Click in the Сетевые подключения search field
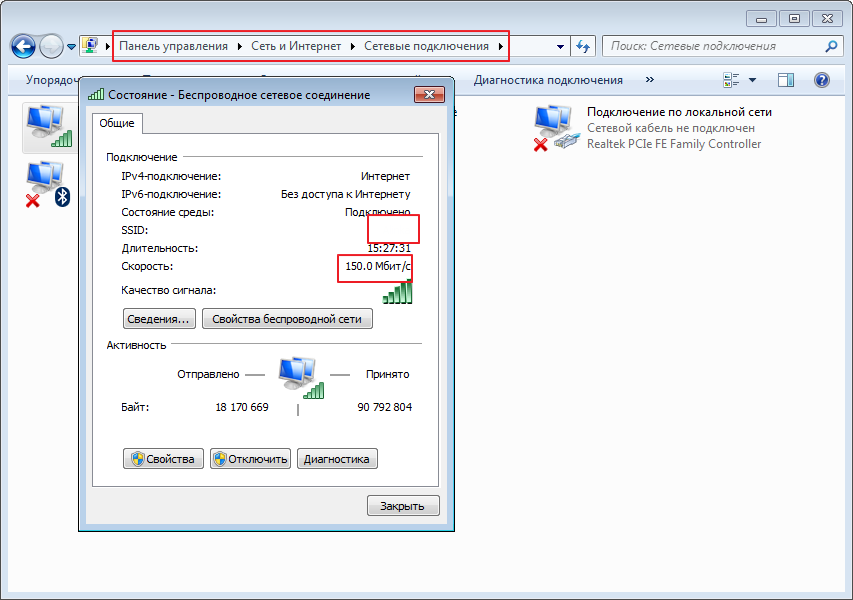This screenshot has width=853, height=600. (x=710, y=46)
